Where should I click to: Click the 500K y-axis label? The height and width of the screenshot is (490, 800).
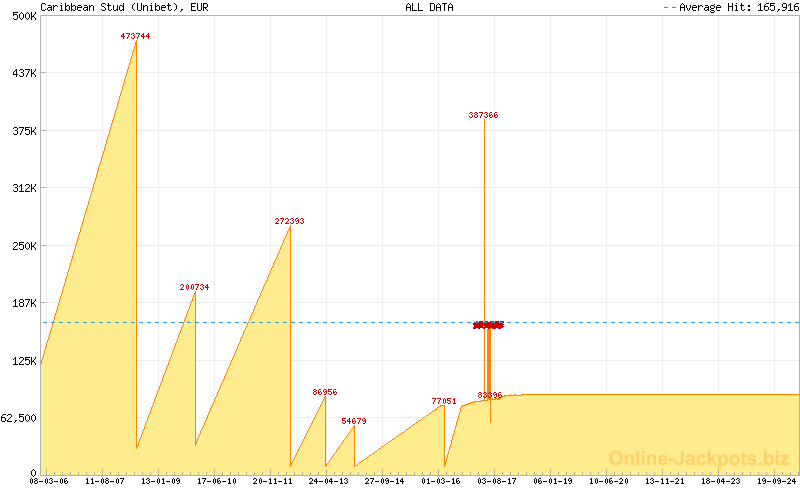tap(23, 16)
